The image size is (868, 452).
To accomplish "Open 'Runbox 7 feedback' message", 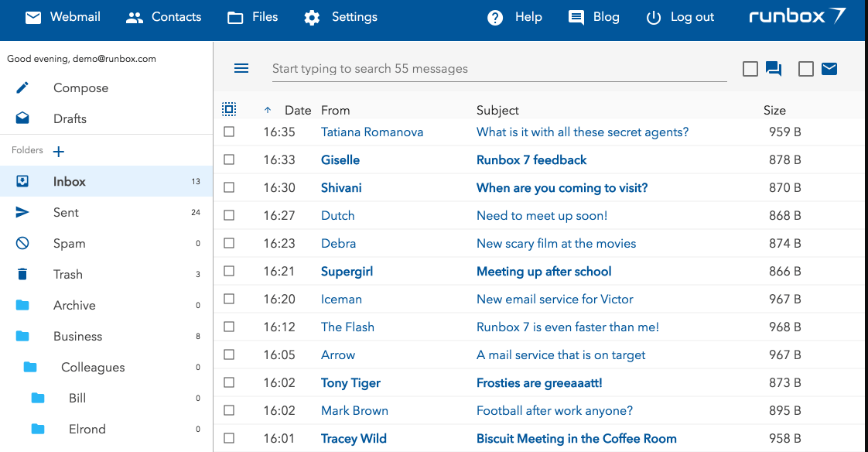I will 531,160.
